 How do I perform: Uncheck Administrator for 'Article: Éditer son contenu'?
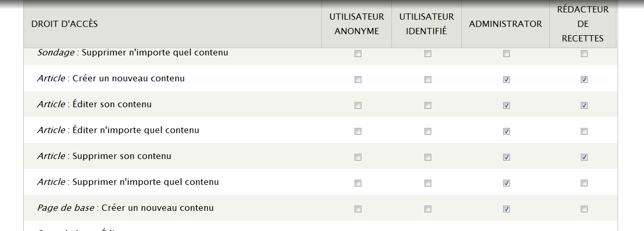click(506, 106)
